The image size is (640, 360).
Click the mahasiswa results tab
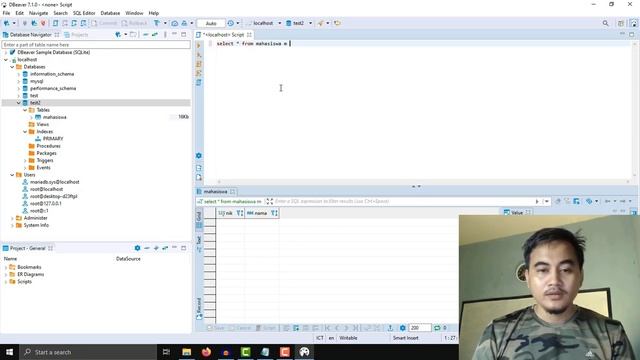click(x=215, y=191)
